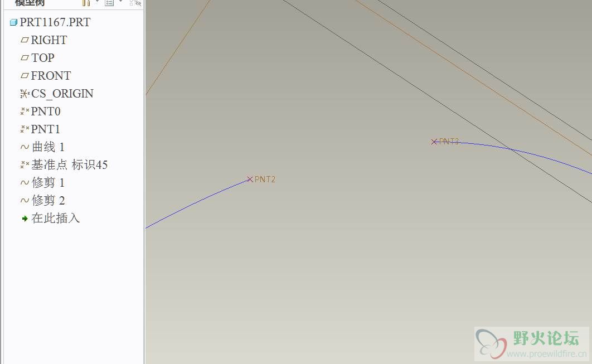592x364 pixels.
Task: Click the 修剪 2 trim curve icon
Action: 25,201
